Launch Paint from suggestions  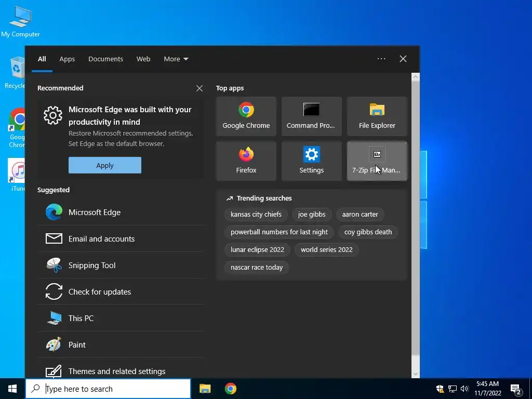(x=121, y=345)
